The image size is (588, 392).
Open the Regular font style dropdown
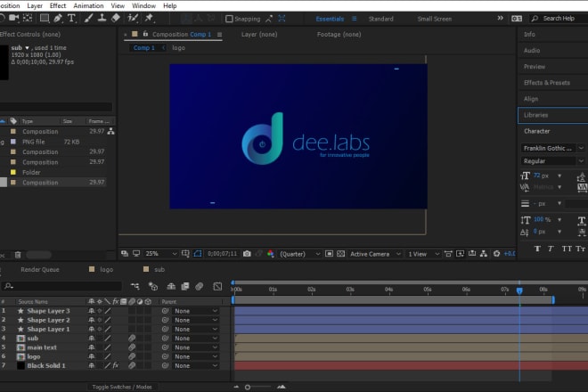click(x=552, y=161)
